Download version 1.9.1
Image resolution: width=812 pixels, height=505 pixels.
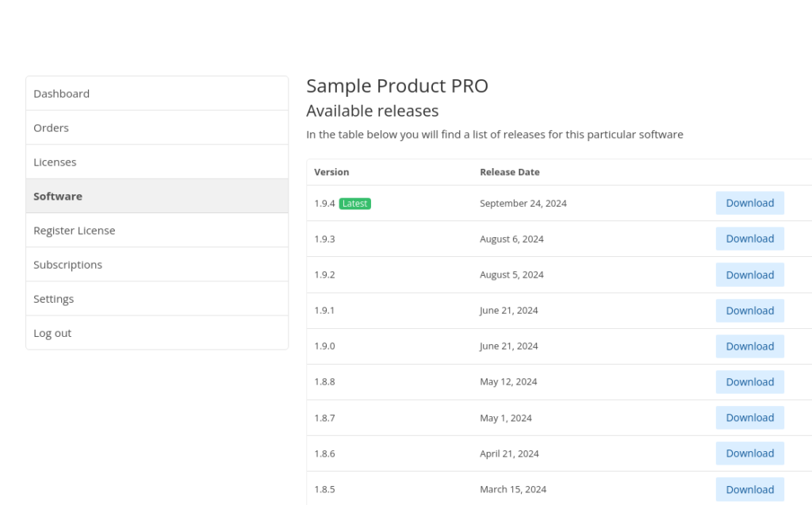(x=749, y=310)
